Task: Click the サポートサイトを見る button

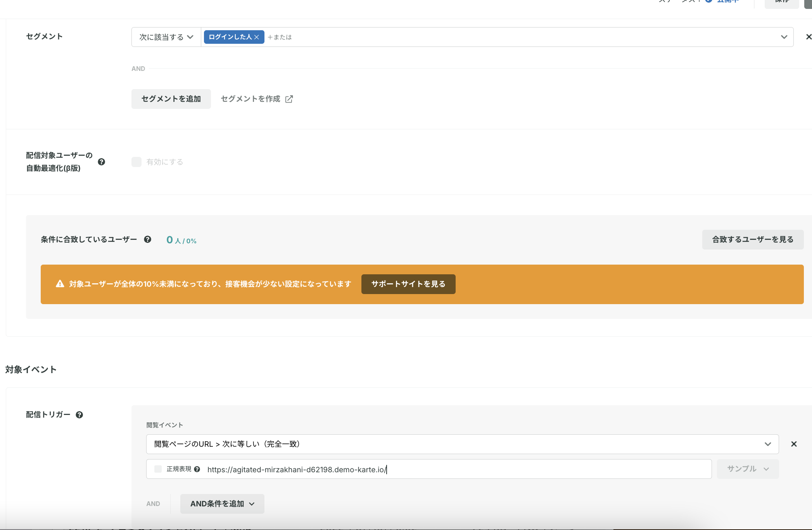Action: pyautogui.click(x=408, y=284)
